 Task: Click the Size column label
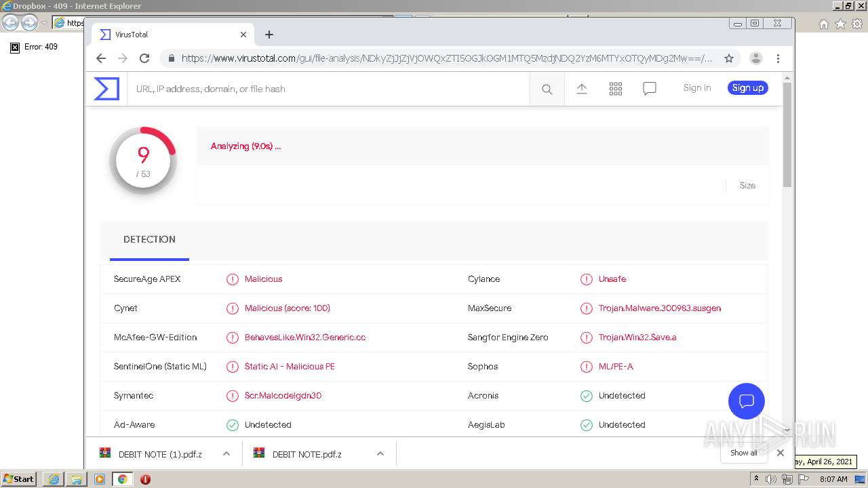click(x=747, y=185)
